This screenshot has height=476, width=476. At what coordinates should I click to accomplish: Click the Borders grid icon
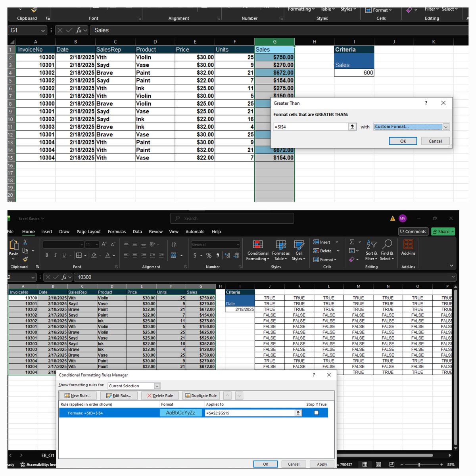[79, 255]
